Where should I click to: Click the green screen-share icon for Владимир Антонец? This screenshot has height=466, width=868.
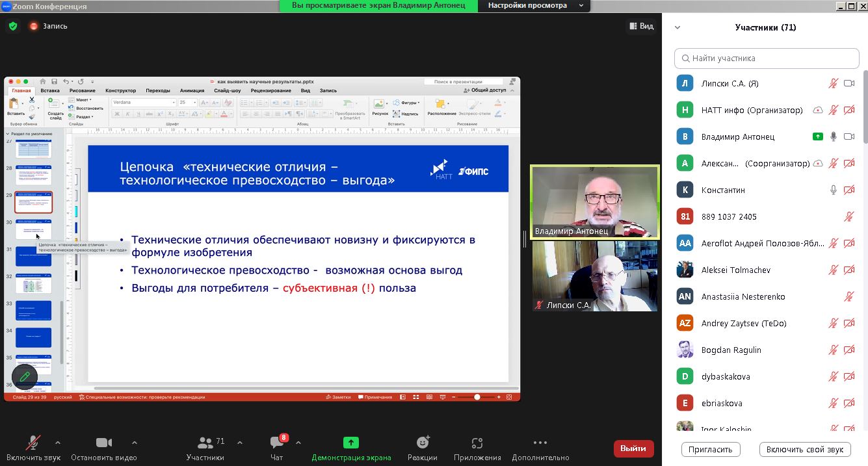tap(818, 136)
